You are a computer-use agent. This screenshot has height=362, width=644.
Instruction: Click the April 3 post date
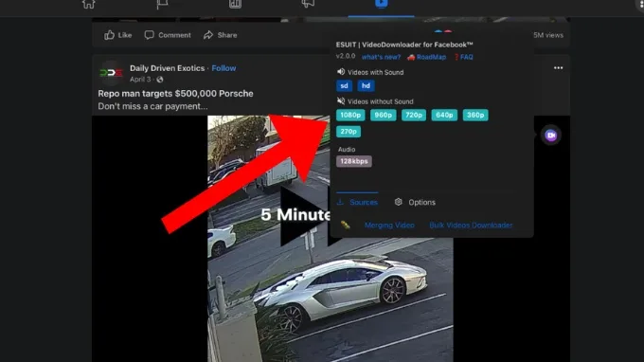140,80
